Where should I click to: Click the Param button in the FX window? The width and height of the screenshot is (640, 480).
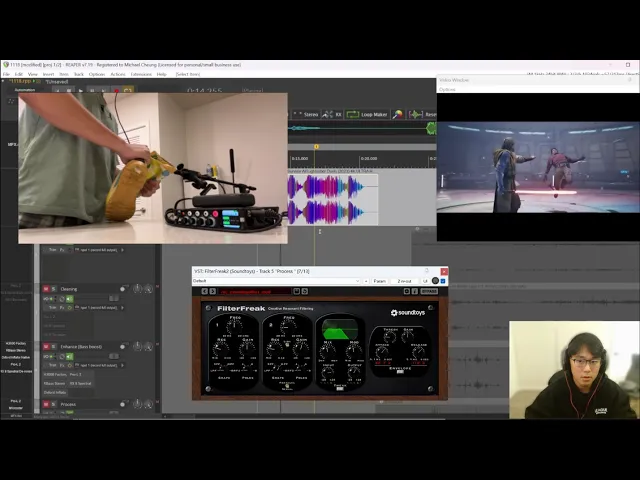379,281
